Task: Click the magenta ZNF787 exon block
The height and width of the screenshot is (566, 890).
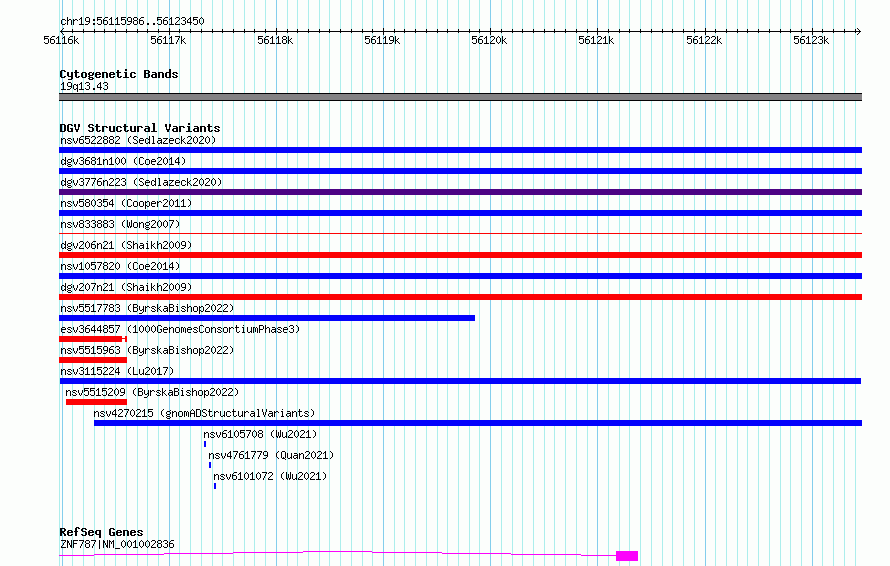Action: tap(627, 556)
